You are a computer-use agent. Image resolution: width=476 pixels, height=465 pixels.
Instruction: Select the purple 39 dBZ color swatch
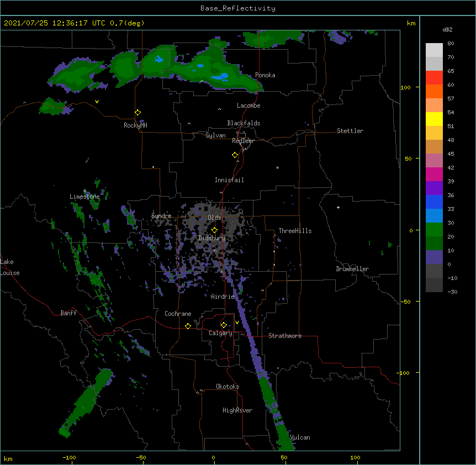tap(434, 188)
